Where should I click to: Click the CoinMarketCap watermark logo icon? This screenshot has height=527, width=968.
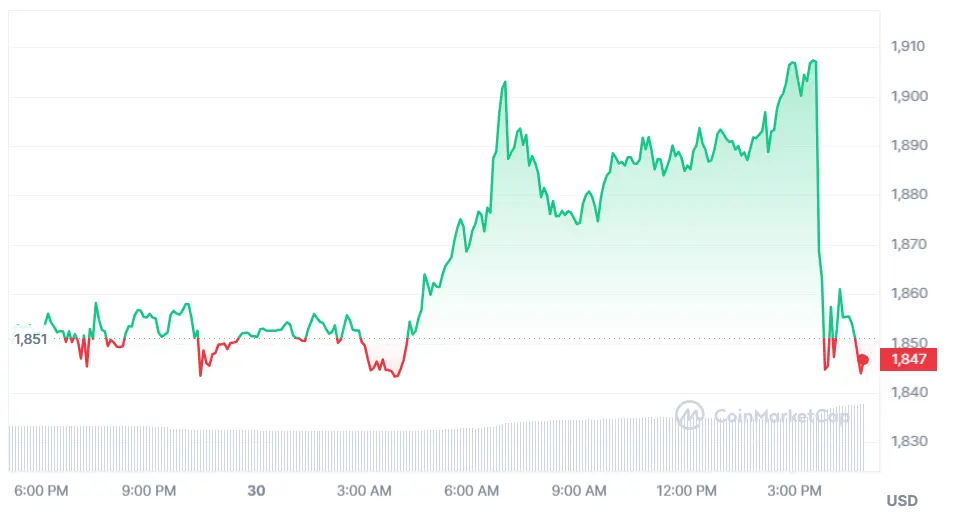690,414
